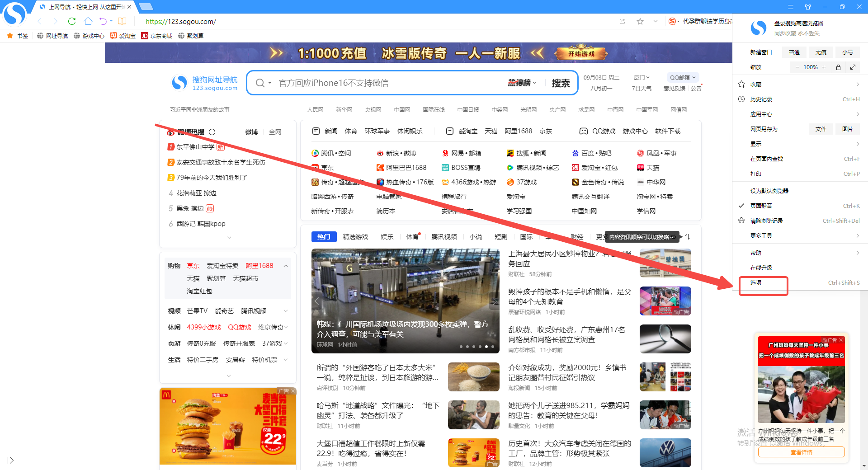Click the undo closed tab icon
This screenshot has width=868, height=470.
pyautogui.click(x=103, y=21)
